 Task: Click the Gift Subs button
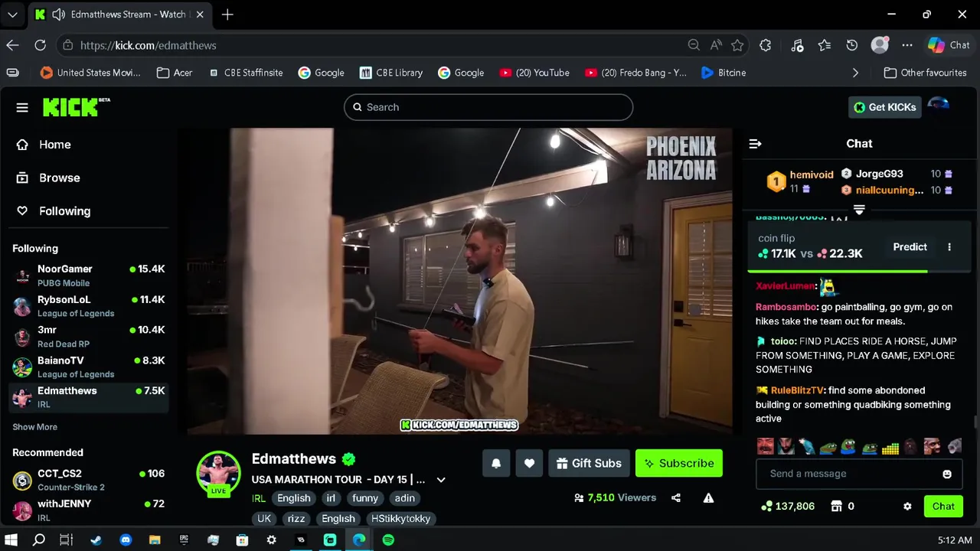589,463
